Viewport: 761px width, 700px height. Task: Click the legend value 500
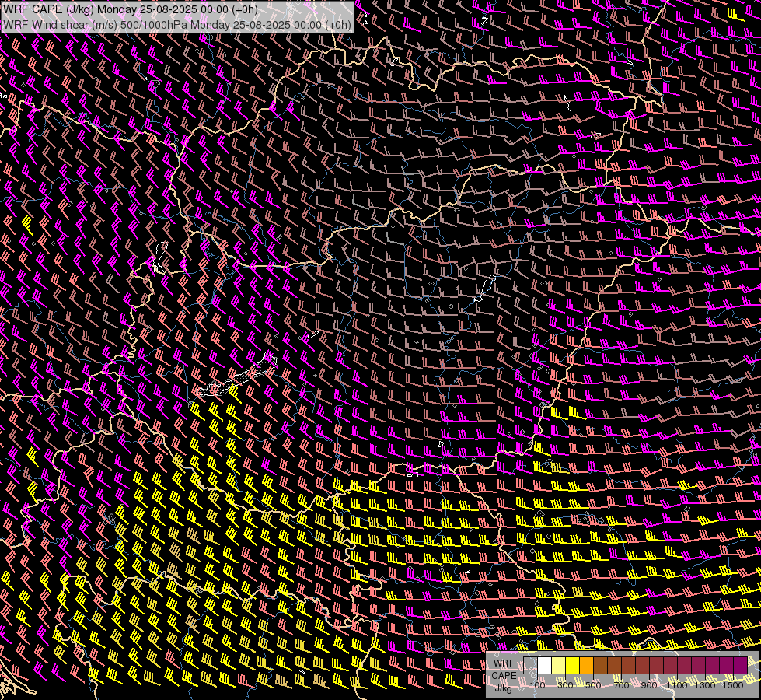click(594, 685)
